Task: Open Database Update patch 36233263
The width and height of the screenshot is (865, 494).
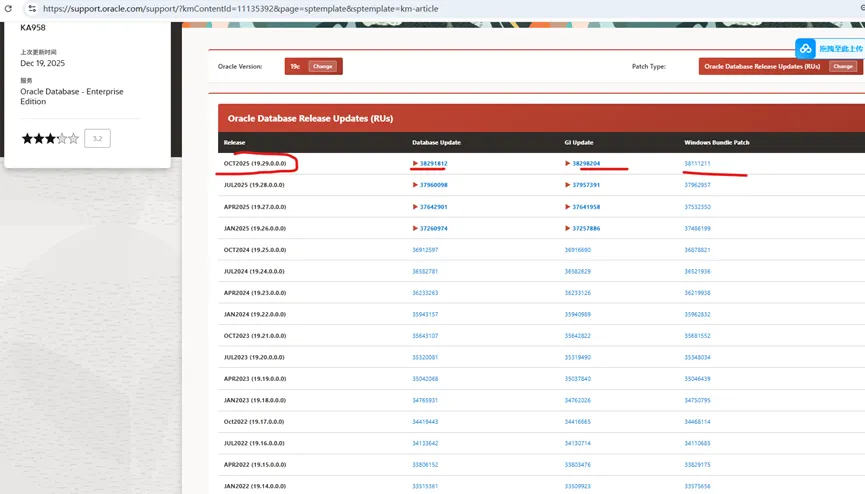Action: tap(425, 293)
